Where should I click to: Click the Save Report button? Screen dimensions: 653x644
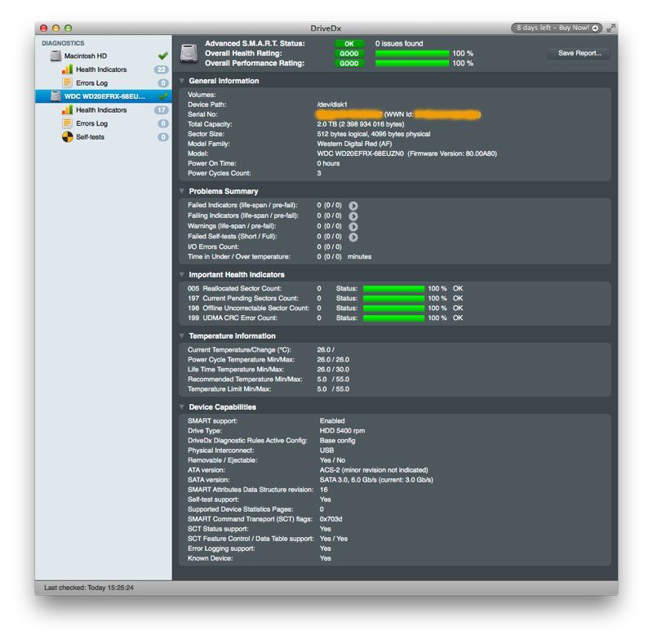580,53
